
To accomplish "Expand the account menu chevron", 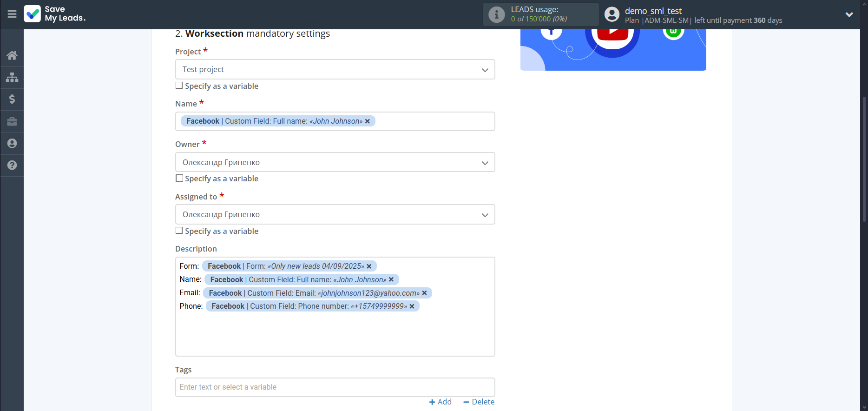I will (x=849, y=14).
